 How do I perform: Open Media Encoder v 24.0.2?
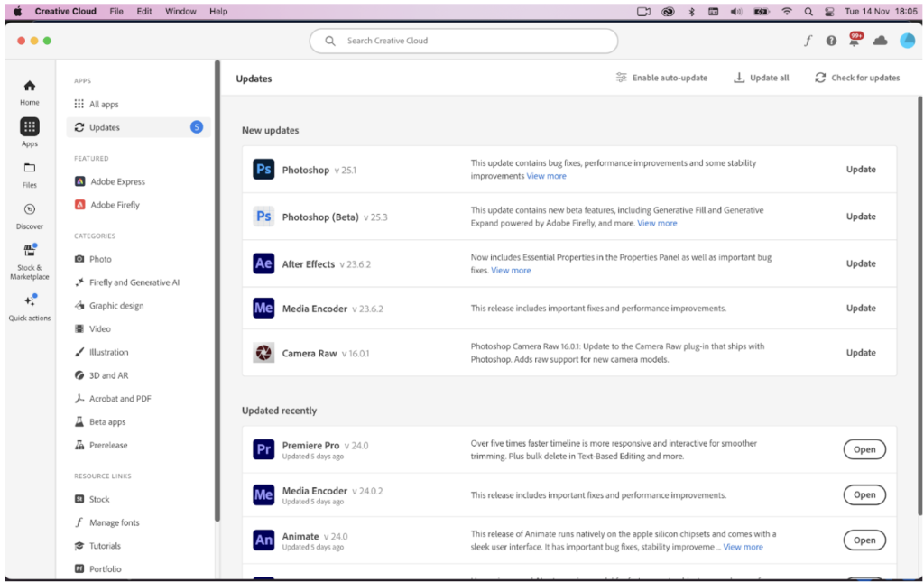coord(864,494)
